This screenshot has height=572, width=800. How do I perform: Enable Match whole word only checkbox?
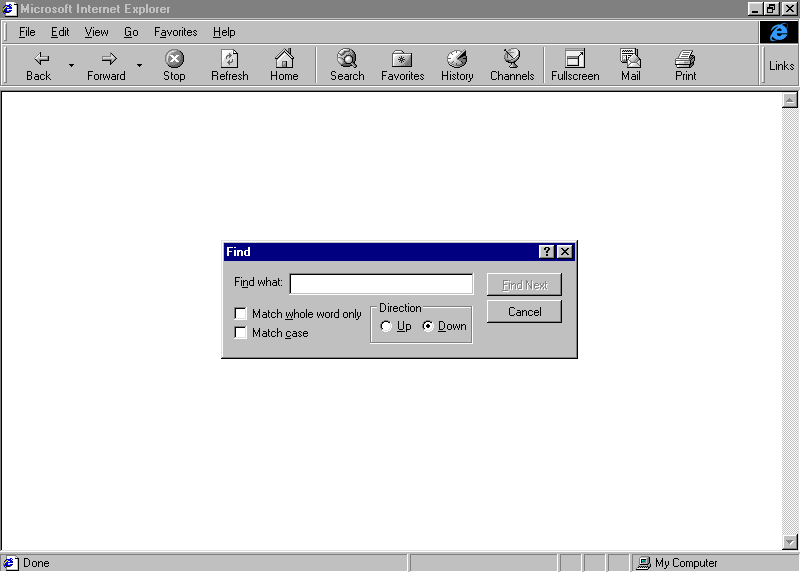pos(240,313)
